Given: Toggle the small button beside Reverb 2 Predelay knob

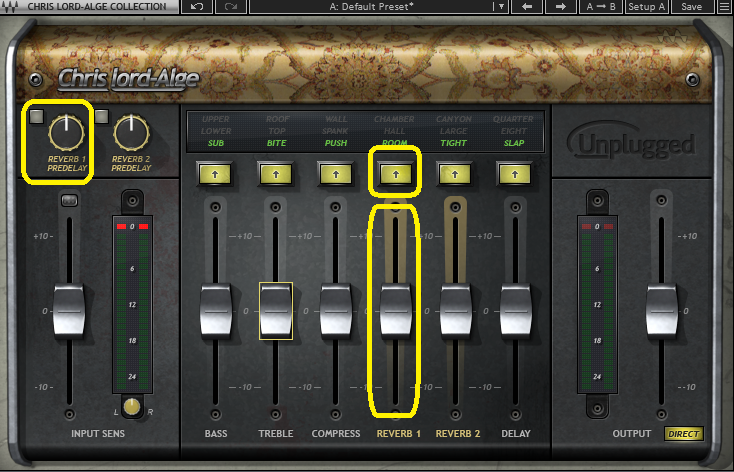Looking at the screenshot, I should [x=101, y=116].
